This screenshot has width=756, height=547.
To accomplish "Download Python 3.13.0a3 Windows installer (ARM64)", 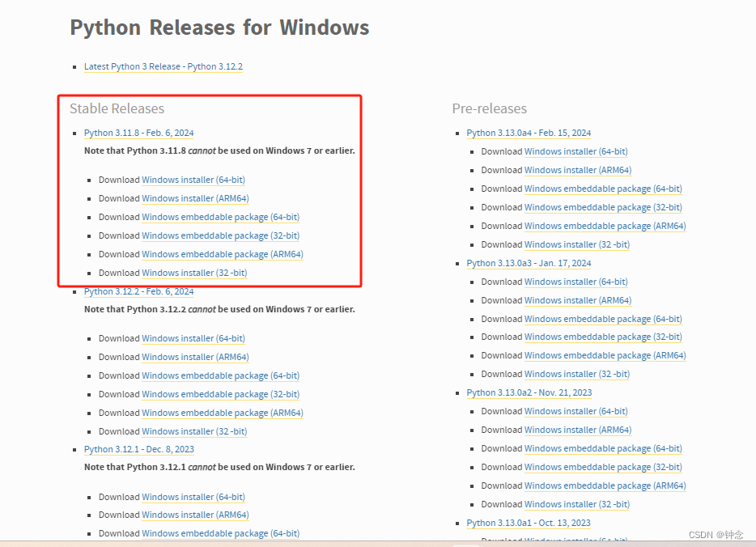I will tap(578, 301).
